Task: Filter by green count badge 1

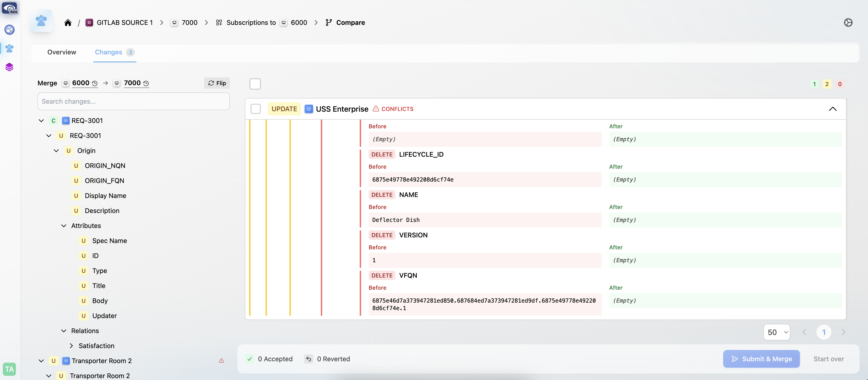Action: click(x=814, y=84)
